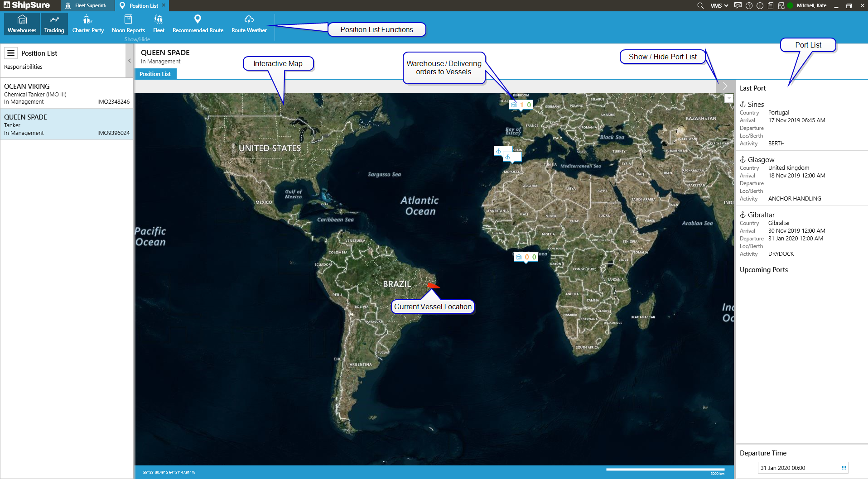Open Noon Reports from the ribbon
This screenshot has width=868, height=479.
pos(128,24)
